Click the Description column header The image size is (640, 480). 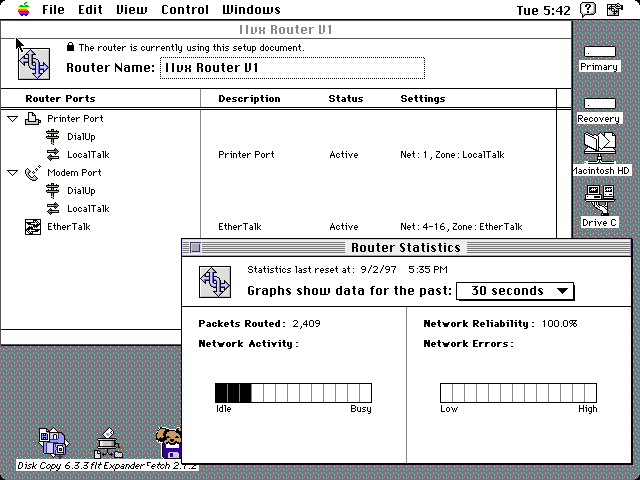click(249, 98)
